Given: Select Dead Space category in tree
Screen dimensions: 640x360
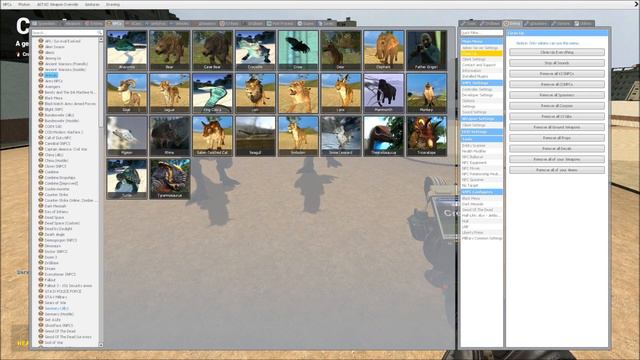Looking at the screenshot, I should pyautogui.click(x=54, y=218).
